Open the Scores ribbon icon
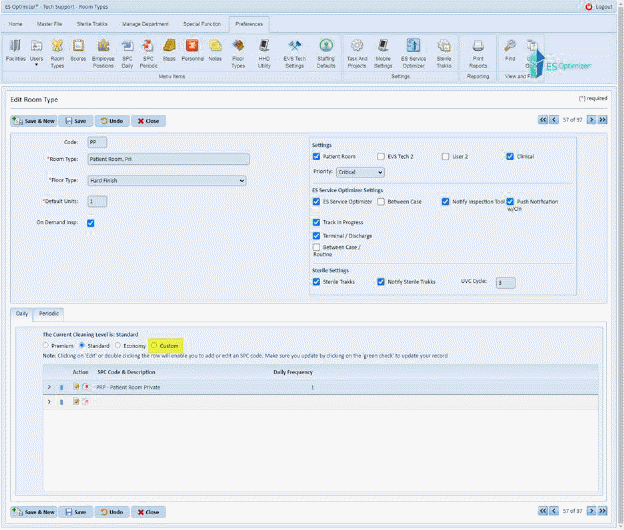624x530 pixels. click(78, 51)
